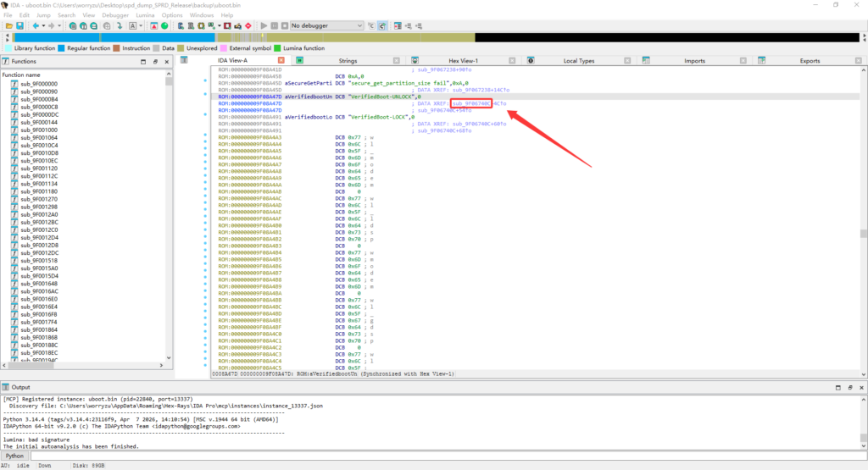Switch to the Imports tab
868x470 pixels.
694,61
